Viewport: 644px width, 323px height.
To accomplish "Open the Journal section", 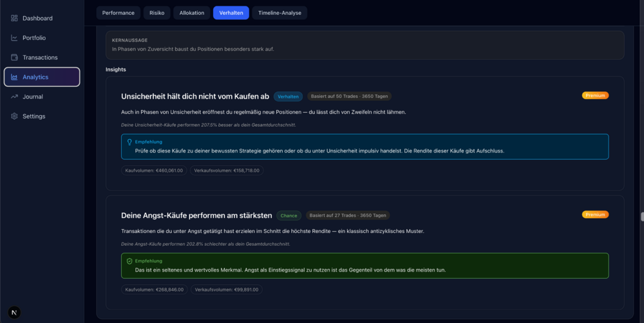I will 42,97.
